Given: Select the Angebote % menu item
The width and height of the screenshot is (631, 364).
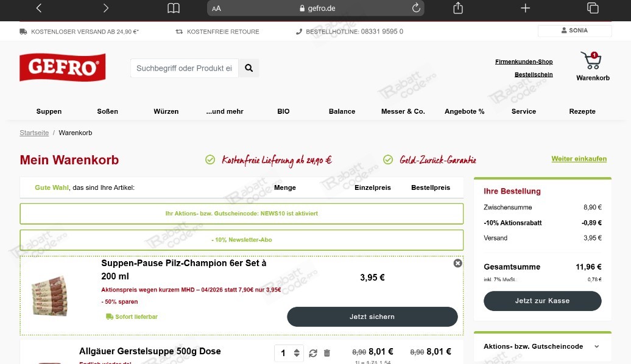Looking at the screenshot, I should point(464,111).
